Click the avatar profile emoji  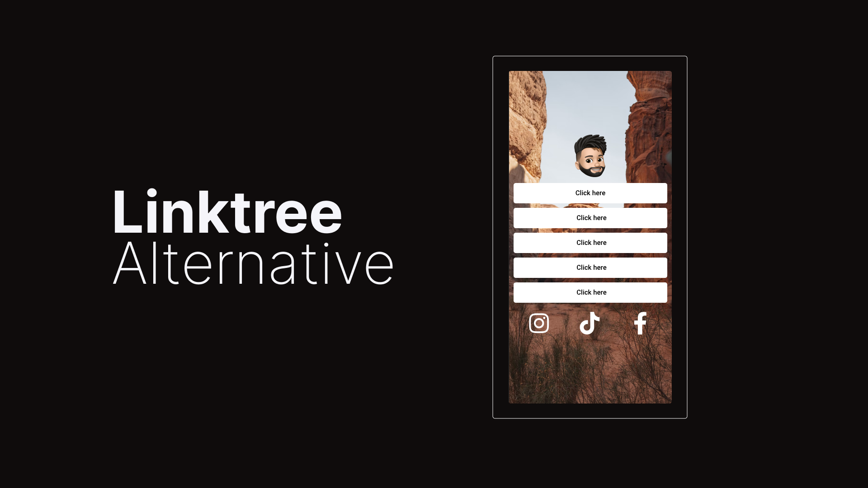[590, 156]
